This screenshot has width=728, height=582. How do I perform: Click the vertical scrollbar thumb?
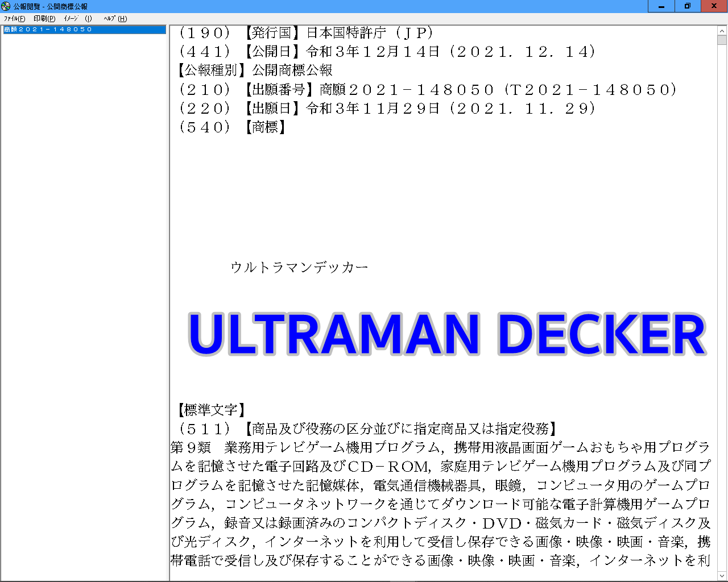pyautogui.click(x=722, y=40)
